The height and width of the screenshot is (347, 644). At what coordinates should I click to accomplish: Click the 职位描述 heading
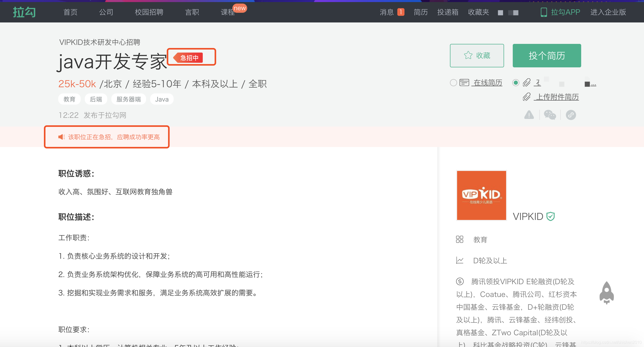[x=76, y=217]
